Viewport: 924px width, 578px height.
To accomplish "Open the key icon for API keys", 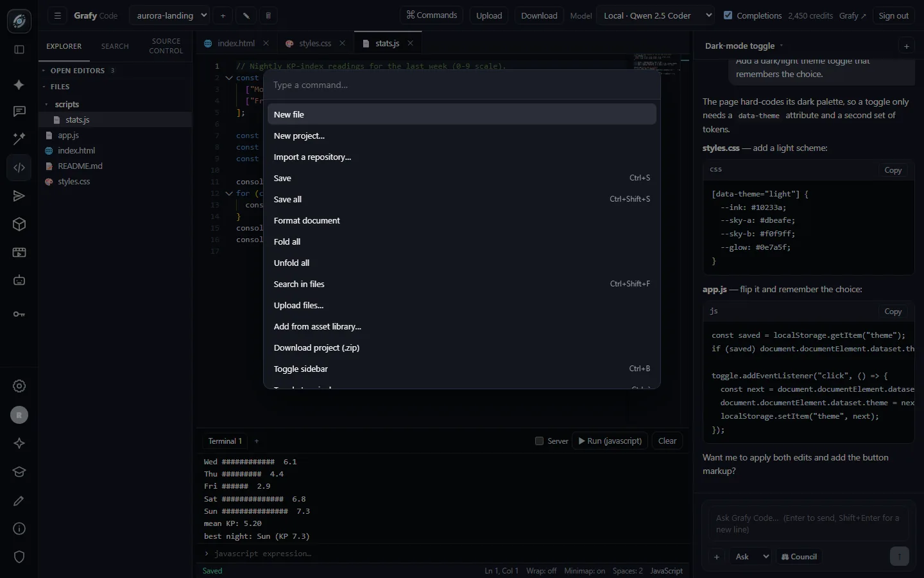I will pos(19,314).
